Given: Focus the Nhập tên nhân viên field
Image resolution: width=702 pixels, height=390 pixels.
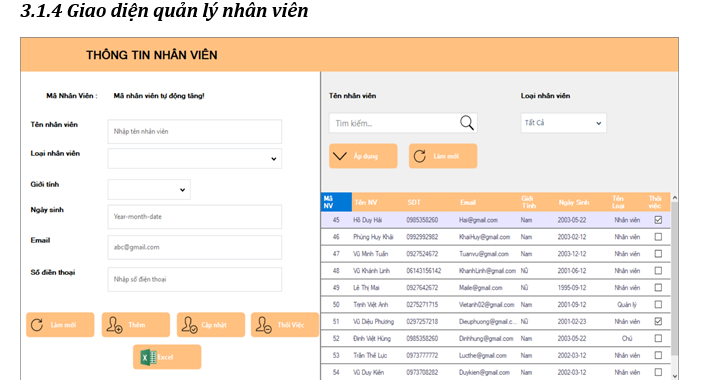Looking at the screenshot, I should point(195,131).
